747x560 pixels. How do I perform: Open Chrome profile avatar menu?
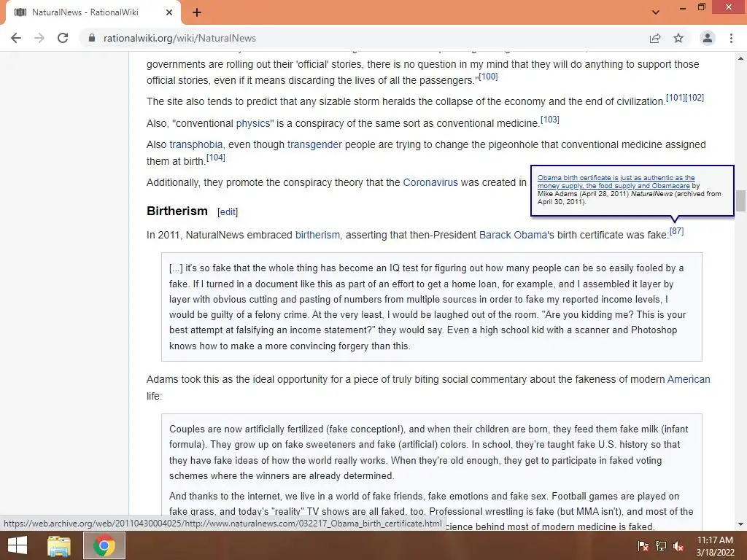pyautogui.click(x=708, y=38)
